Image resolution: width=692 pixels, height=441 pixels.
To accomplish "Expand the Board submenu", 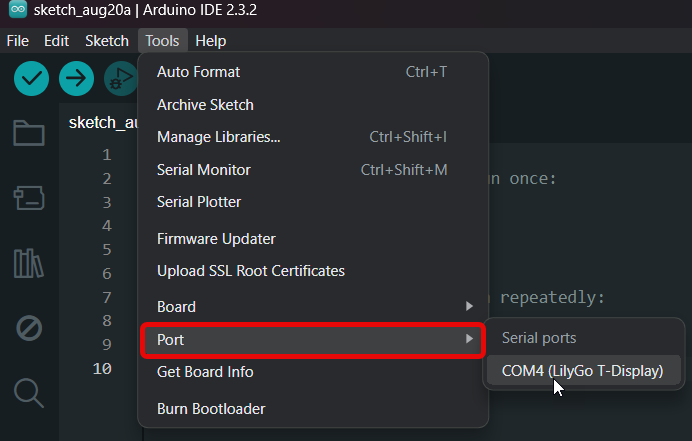I will (x=313, y=307).
